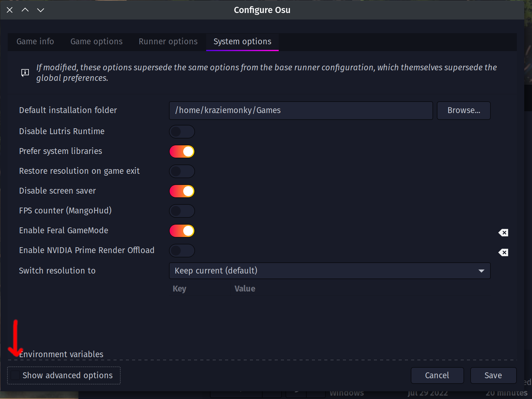Save the Osu configuration
The width and height of the screenshot is (532, 399).
[493, 375]
